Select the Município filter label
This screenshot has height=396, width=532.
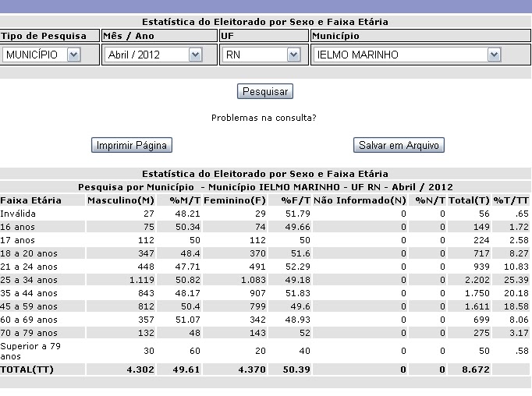[335, 36]
